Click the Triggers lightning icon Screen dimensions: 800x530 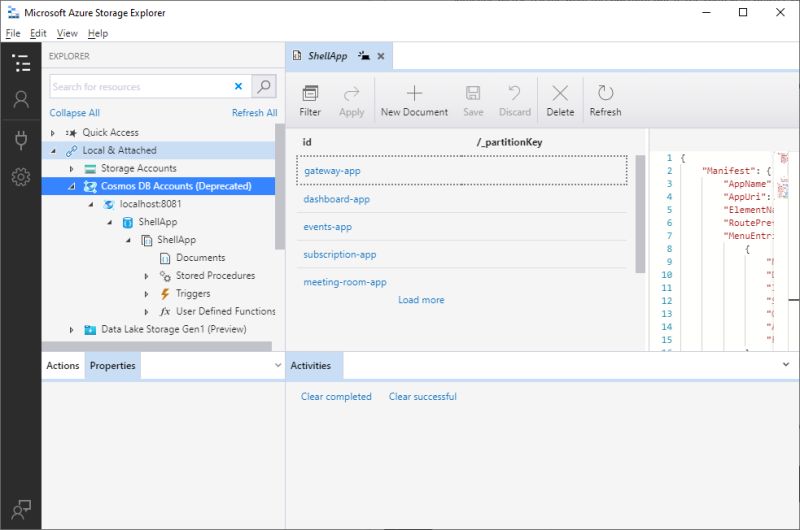click(x=165, y=294)
